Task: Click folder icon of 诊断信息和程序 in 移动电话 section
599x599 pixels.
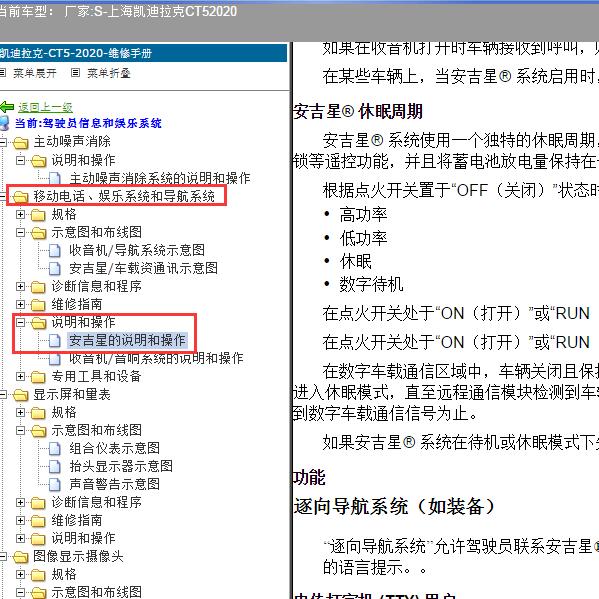Action: coord(38,287)
